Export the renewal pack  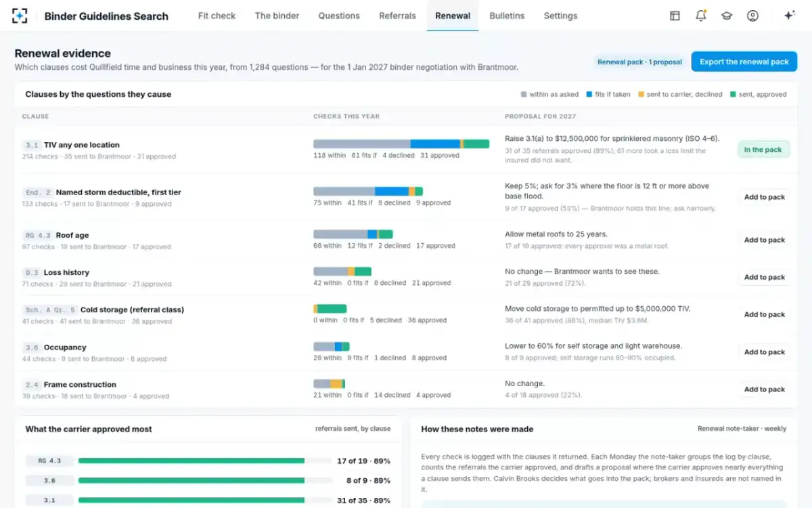pos(744,62)
